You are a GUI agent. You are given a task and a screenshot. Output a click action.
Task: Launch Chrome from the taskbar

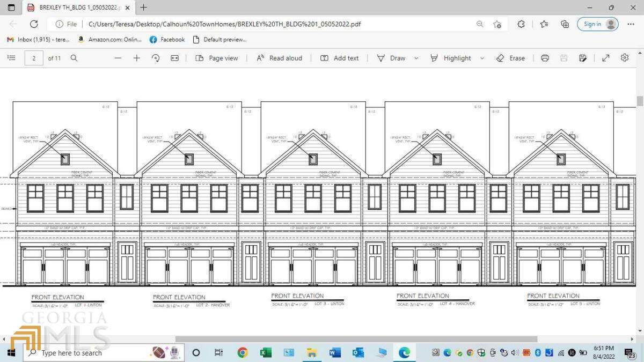pyautogui.click(x=243, y=352)
